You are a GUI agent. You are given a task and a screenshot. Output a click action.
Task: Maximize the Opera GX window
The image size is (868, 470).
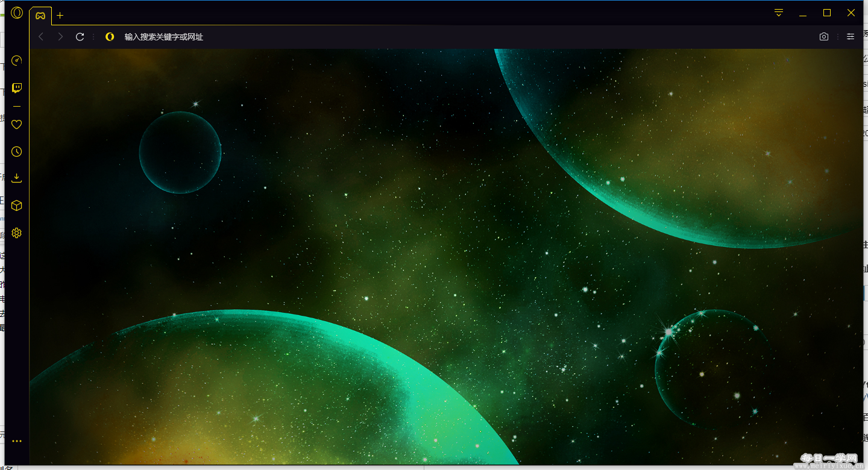click(x=827, y=13)
